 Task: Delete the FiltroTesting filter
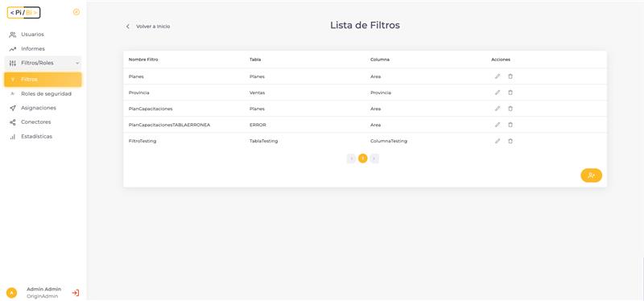[510, 141]
